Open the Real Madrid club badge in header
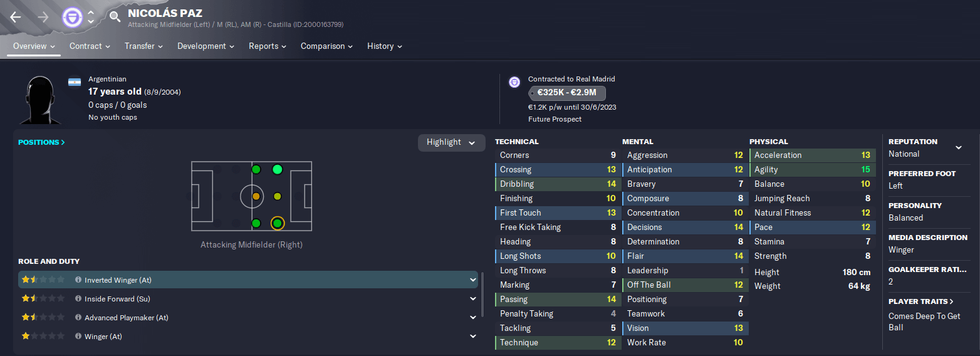Viewport: 980px width, 356px height. tap(72, 17)
